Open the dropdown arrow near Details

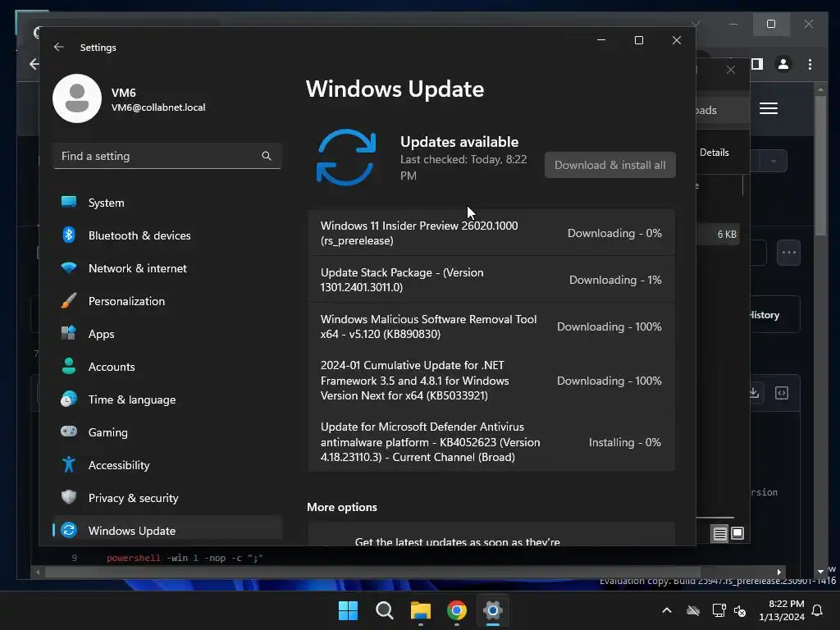[x=774, y=162]
